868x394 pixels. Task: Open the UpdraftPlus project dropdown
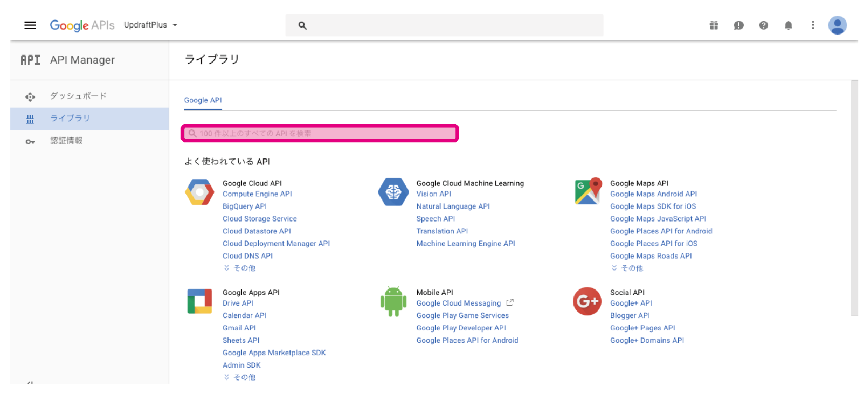tap(151, 26)
